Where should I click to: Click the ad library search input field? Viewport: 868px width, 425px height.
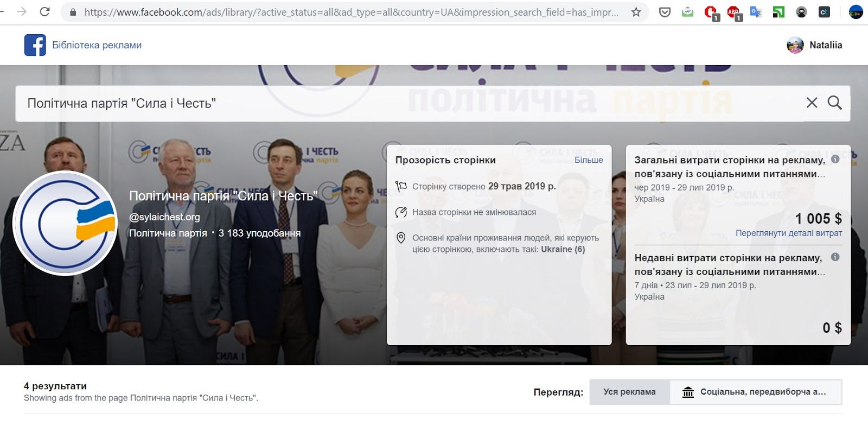click(380, 103)
